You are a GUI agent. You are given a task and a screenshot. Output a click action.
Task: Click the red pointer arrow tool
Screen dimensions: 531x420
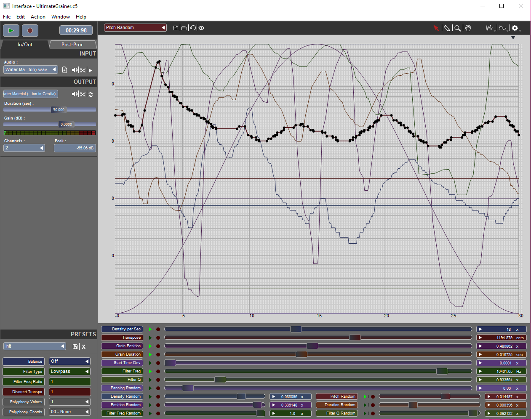coord(436,28)
